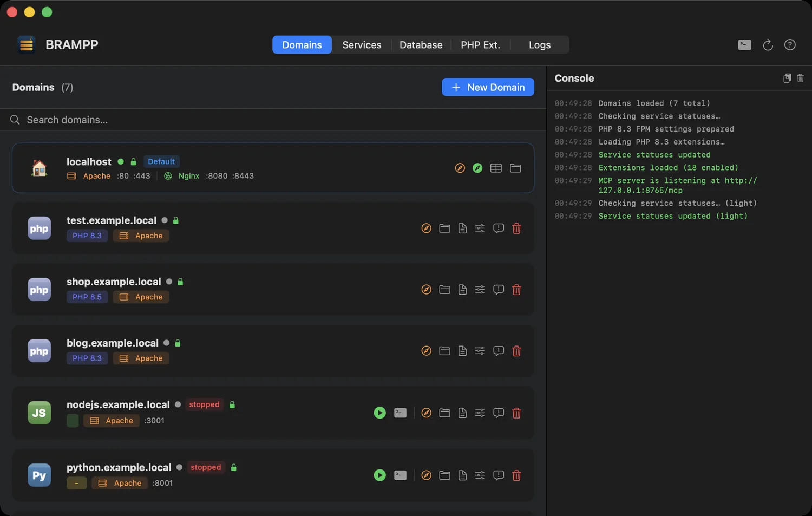Delete nodejs.example.local with the trash icon
This screenshot has height=516, width=812.
click(x=516, y=413)
